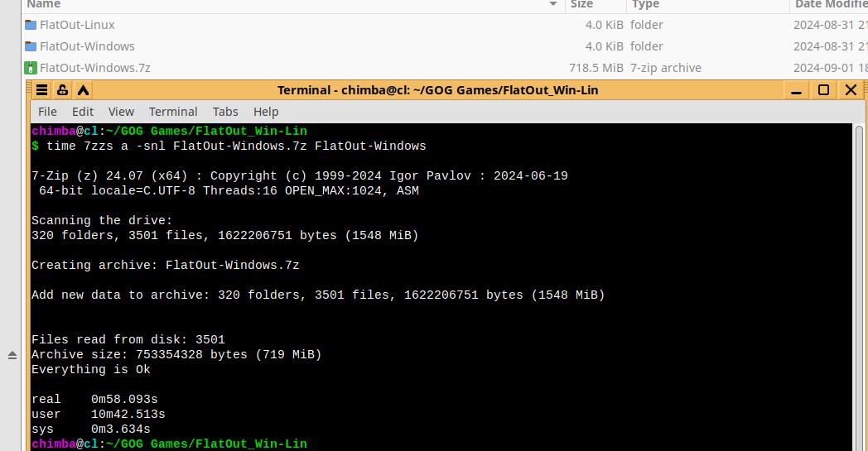Click the FlatOut-Windows folder icon

(31, 46)
